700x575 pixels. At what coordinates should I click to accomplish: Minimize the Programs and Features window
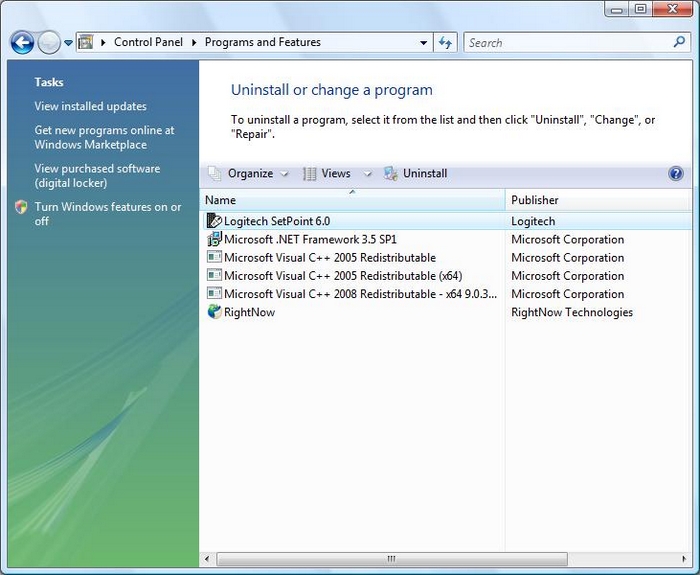coord(617,9)
